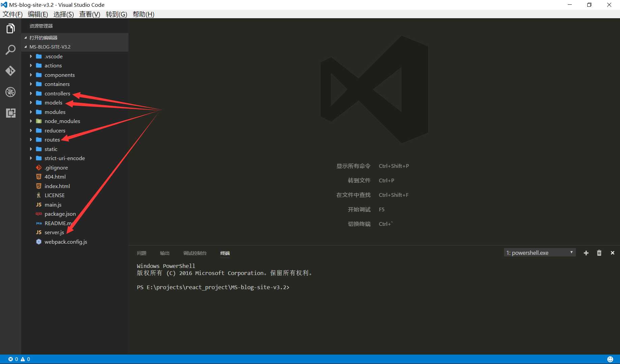Expand the models folder arrow
This screenshot has width=620, height=364.
[31, 102]
